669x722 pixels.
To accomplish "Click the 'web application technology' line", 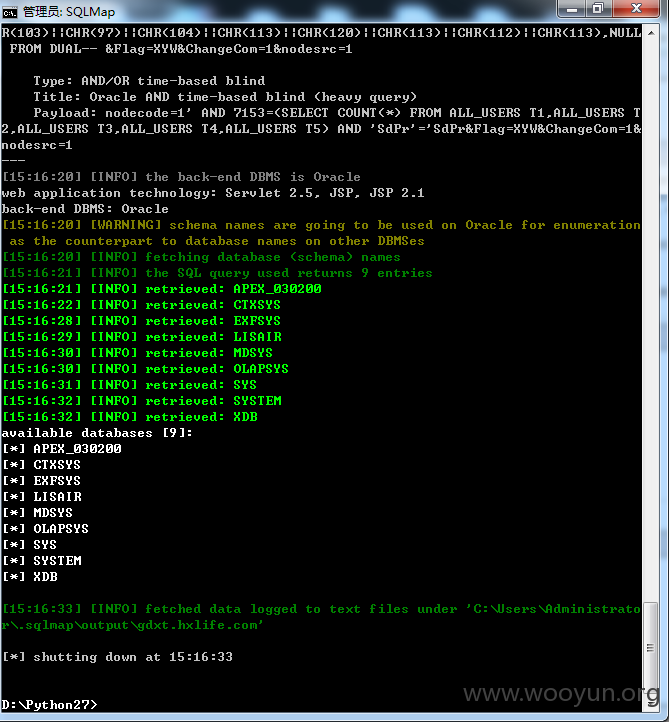I will 213,193.
